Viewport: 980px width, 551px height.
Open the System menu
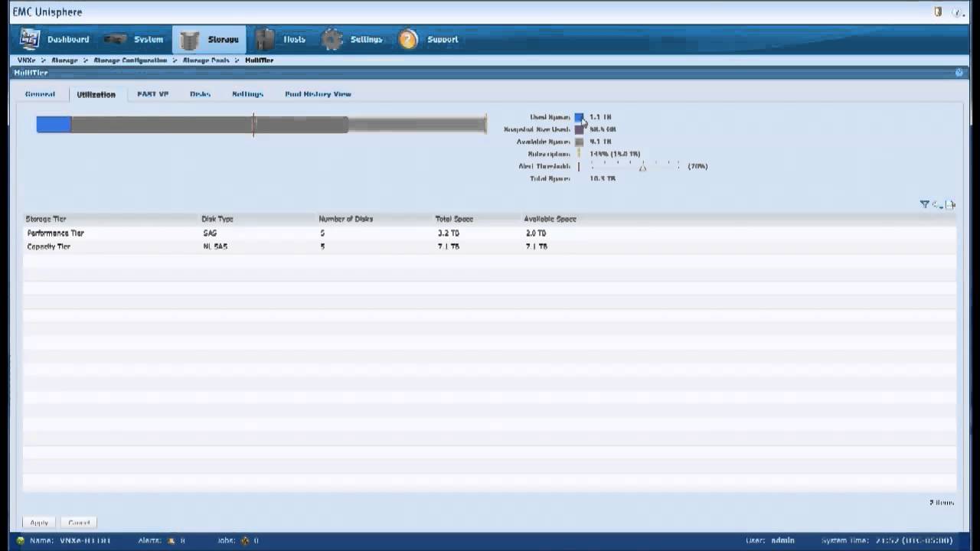[x=149, y=40]
